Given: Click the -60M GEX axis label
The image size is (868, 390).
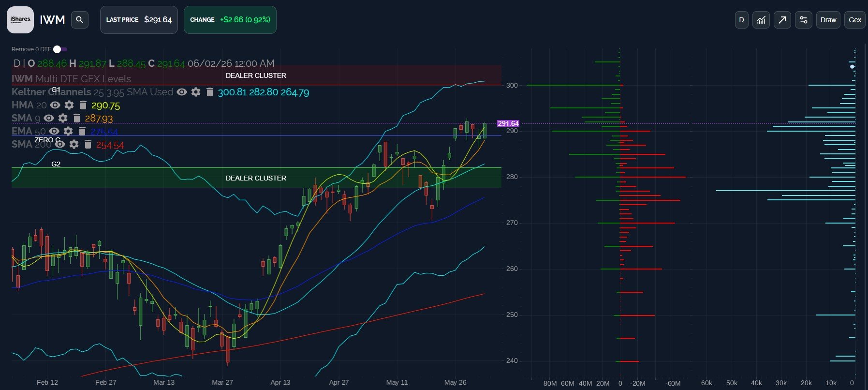Looking at the screenshot, I should (673, 383).
